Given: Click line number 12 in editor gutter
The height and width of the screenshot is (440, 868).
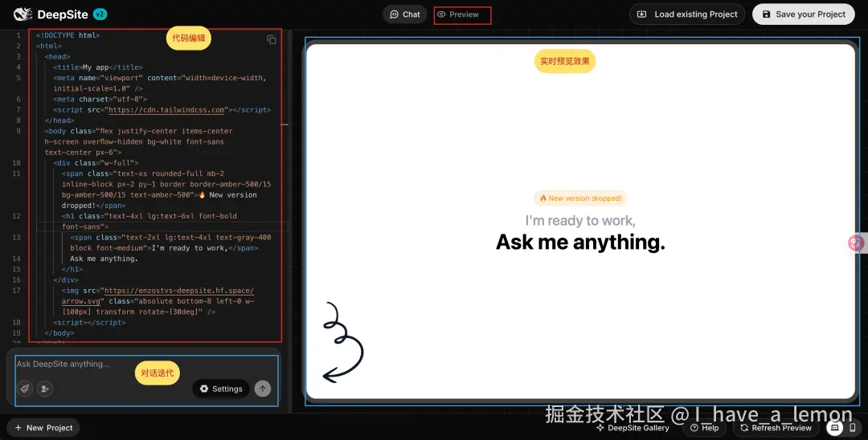Looking at the screenshot, I should tap(17, 216).
